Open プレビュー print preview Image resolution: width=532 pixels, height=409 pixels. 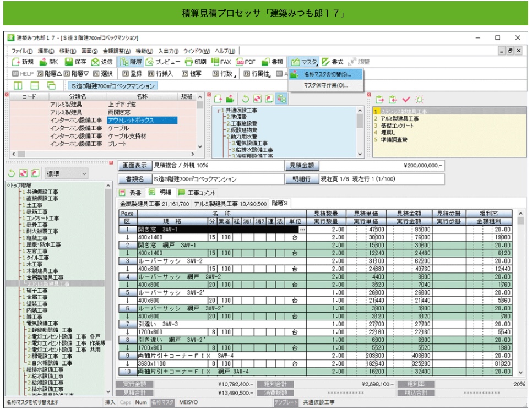point(162,62)
